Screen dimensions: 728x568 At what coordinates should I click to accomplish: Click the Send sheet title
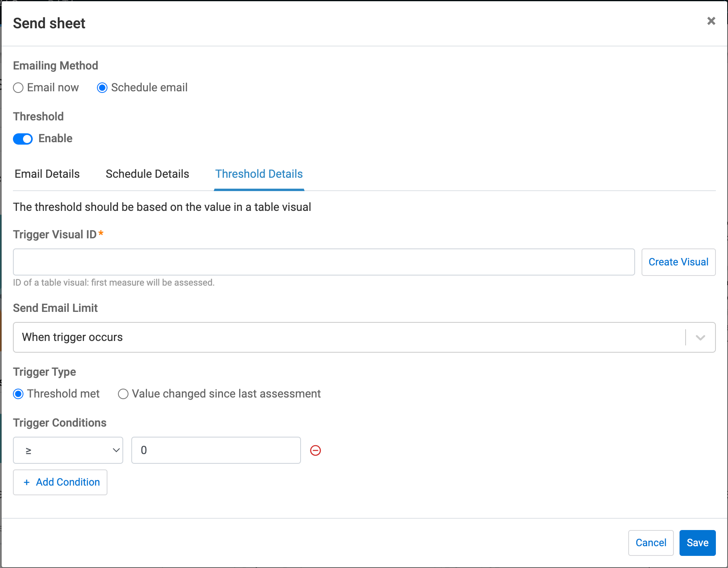coord(49,23)
